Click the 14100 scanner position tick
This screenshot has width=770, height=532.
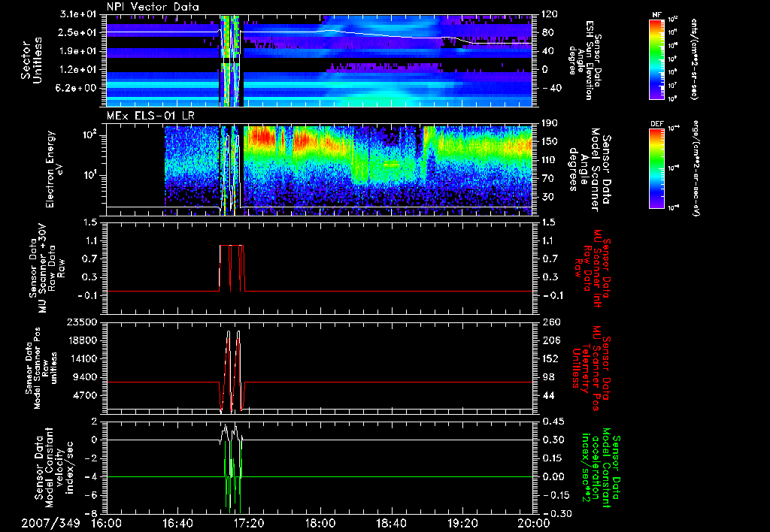coord(83,358)
